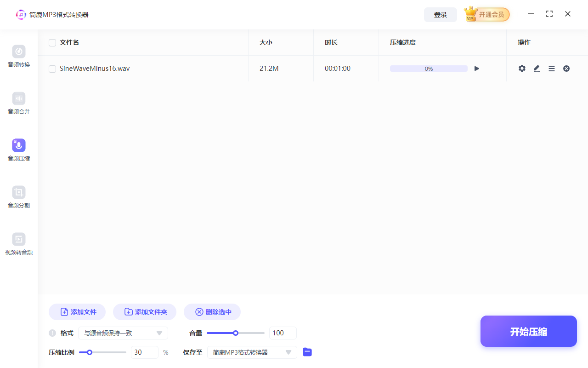Open the file details list icon

(x=551, y=68)
